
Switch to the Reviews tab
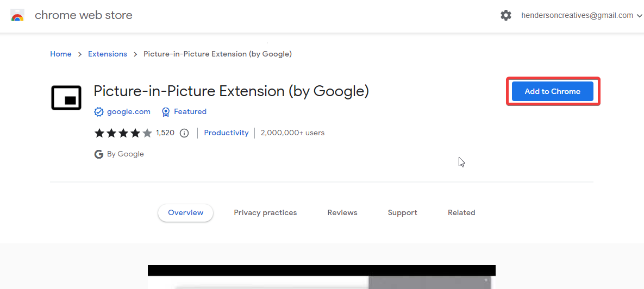pos(342,213)
